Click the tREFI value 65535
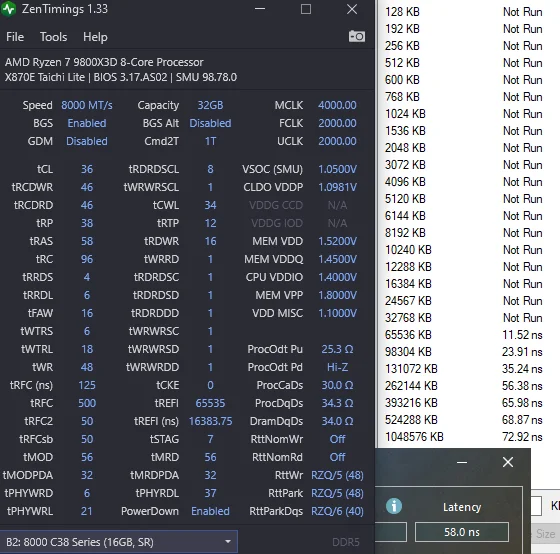Screen dimensions: 560x554 210,403
